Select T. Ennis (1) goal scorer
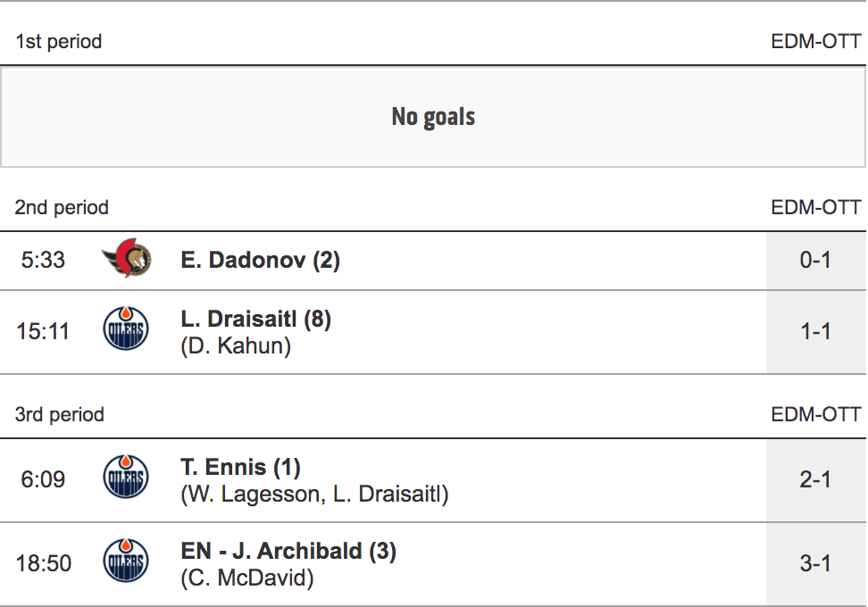868x607 pixels. [240, 467]
